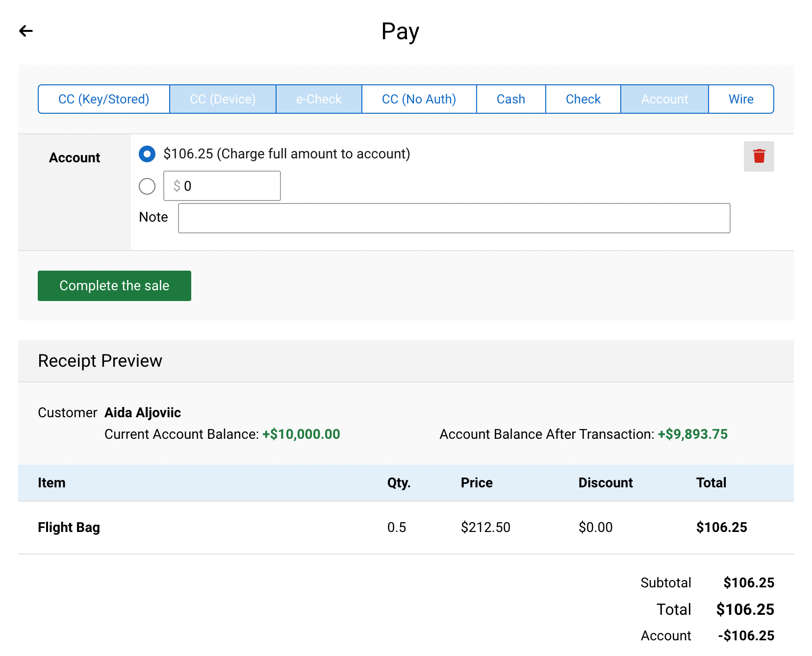Click the Flight Bag total $106.25
Screen dimensions: 812x656
point(722,528)
